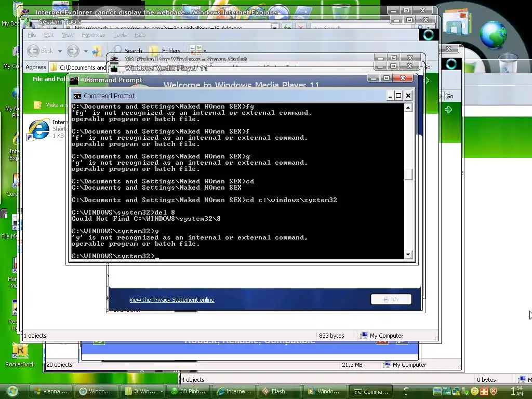Click the landscape picture tray icon
This screenshot has width=532, height=399.
coord(437,391)
